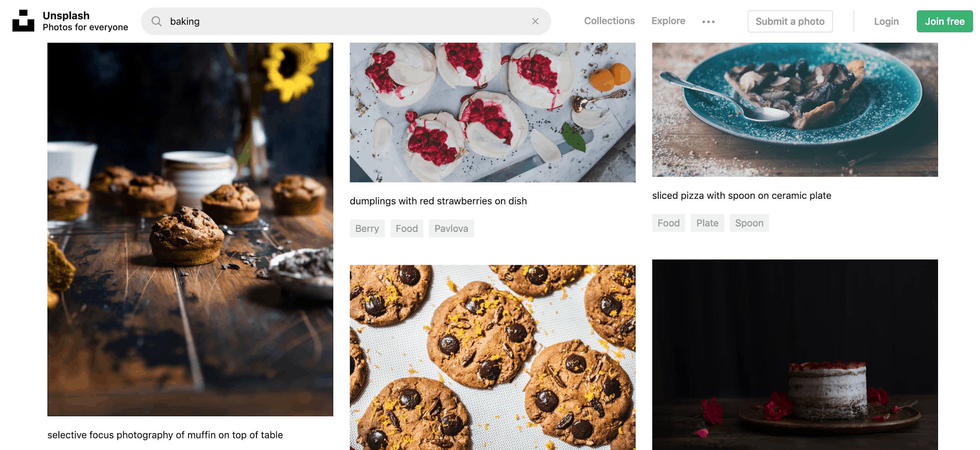The height and width of the screenshot is (450, 980).
Task: Click the Login button
Action: click(886, 21)
